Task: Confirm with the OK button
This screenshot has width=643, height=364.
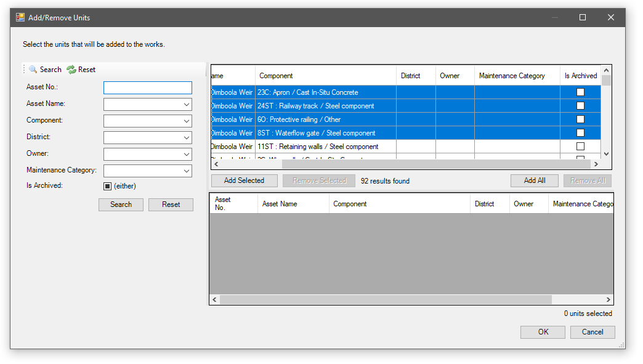Action: click(543, 332)
